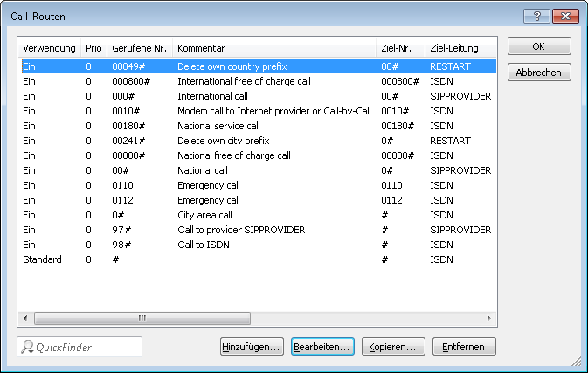Click the help question mark button
The image size is (588, 373).
[536, 16]
